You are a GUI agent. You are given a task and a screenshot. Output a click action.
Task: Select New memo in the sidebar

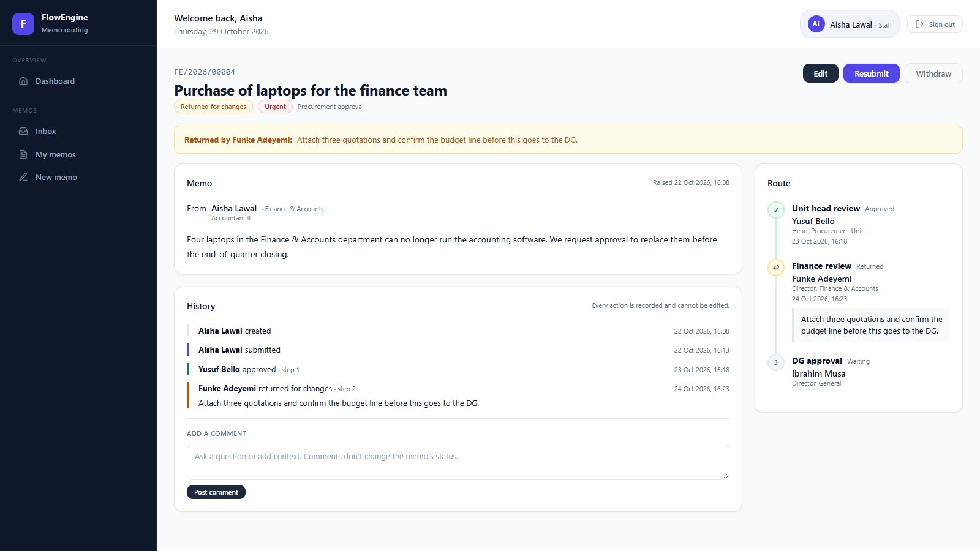point(78,177)
